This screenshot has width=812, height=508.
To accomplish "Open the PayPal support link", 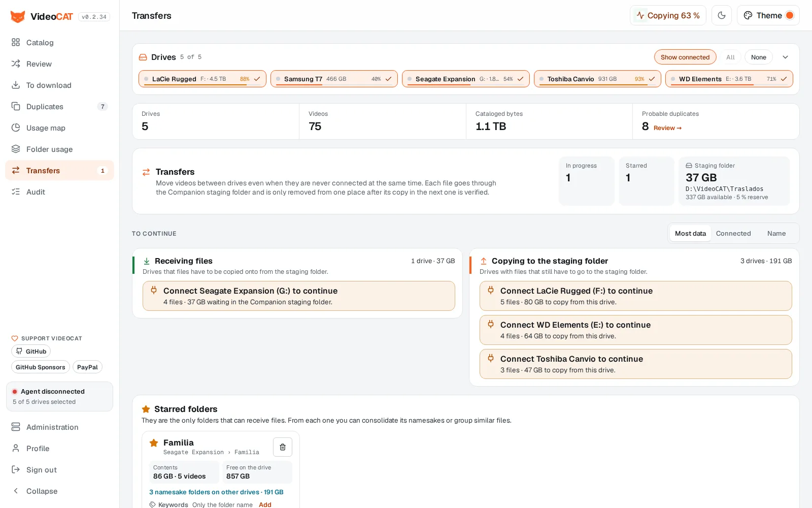I will [x=87, y=367].
